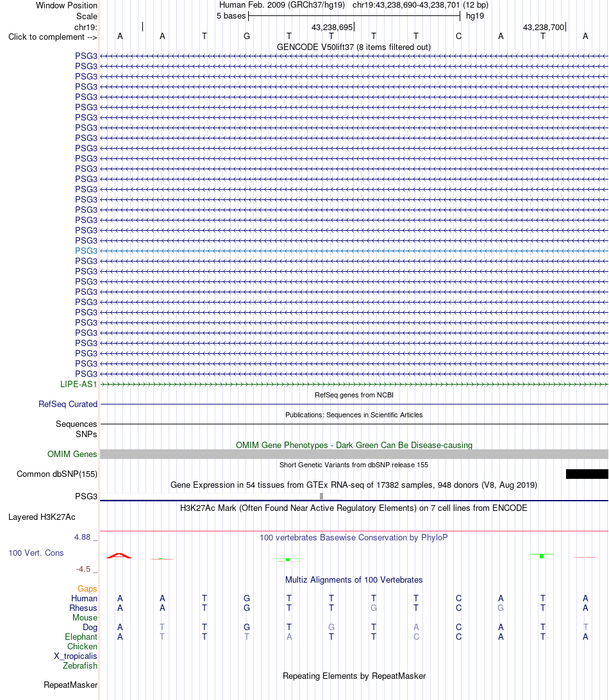Click the window position text chr19:43,238,690-43,238,701
This screenshot has height=700, width=609.
406,5
